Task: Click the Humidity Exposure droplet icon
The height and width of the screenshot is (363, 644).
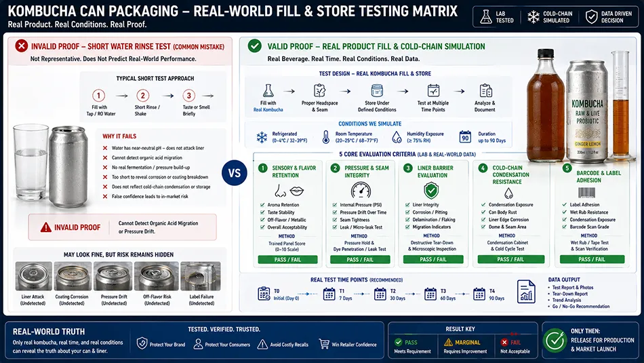Action: pos(397,137)
